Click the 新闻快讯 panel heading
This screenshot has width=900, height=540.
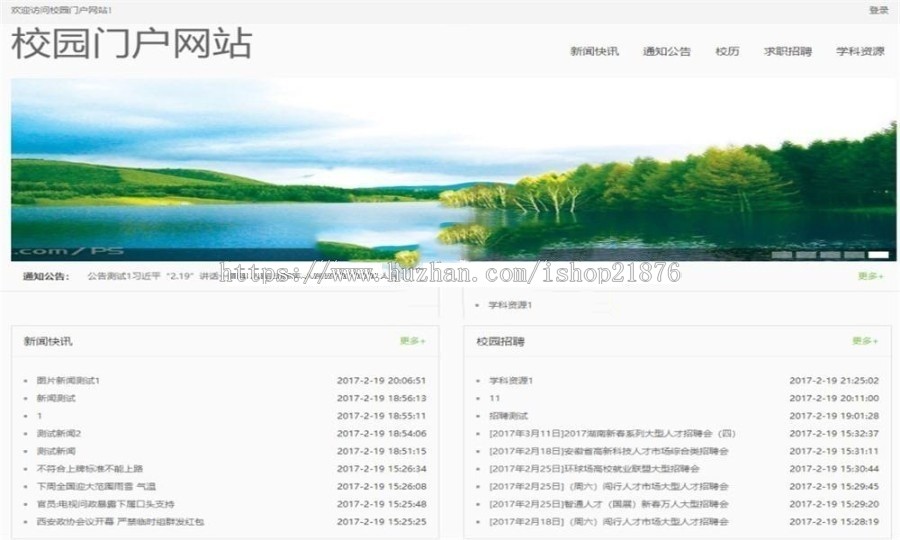(48, 341)
